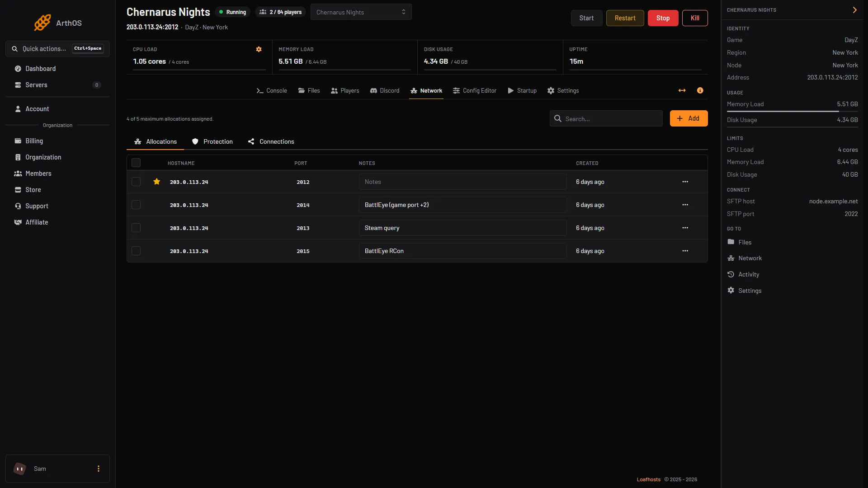Click the Restart server button
Screen dimensions: 868x488
(x=625, y=18)
